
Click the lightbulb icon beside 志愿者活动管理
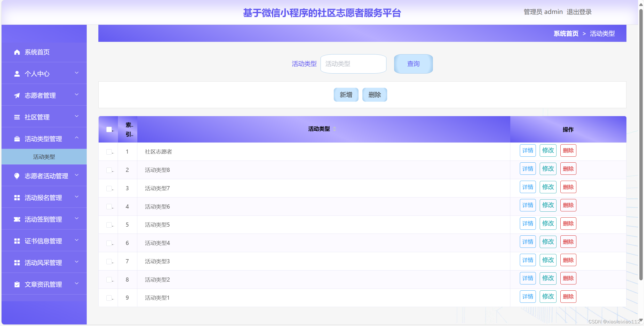[x=17, y=176]
